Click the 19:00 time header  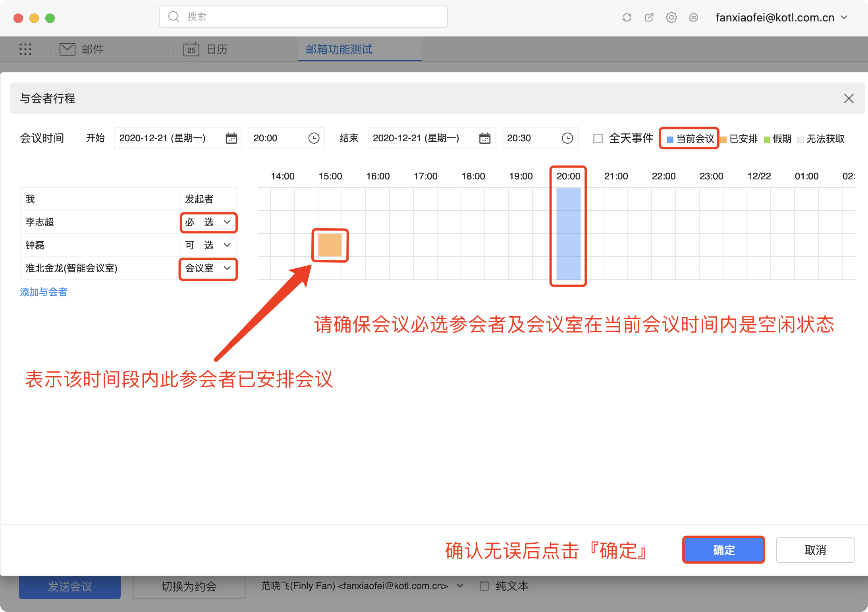[521, 176]
